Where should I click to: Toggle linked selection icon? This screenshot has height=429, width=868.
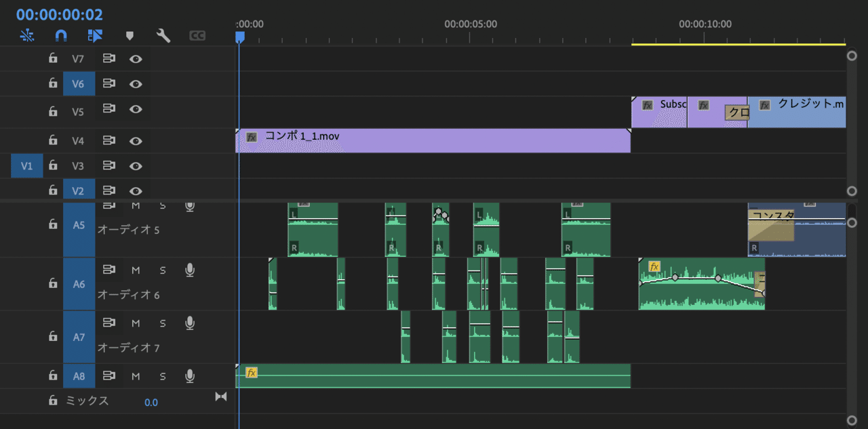click(x=95, y=35)
